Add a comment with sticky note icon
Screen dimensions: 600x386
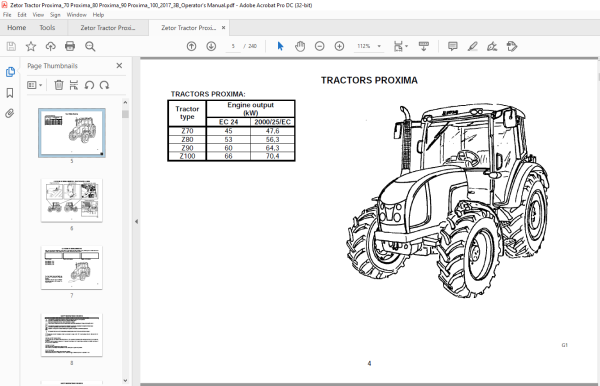(x=453, y=46)
